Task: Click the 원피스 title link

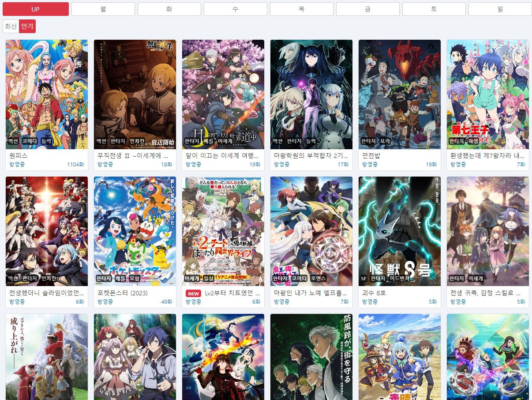Action: pos(19,156)
